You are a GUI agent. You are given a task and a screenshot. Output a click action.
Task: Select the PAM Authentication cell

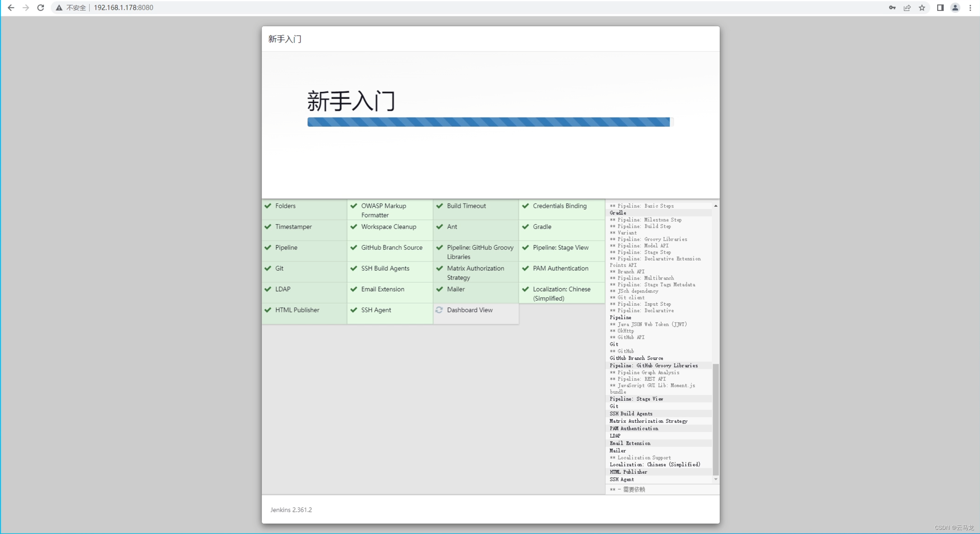point(562,272)
